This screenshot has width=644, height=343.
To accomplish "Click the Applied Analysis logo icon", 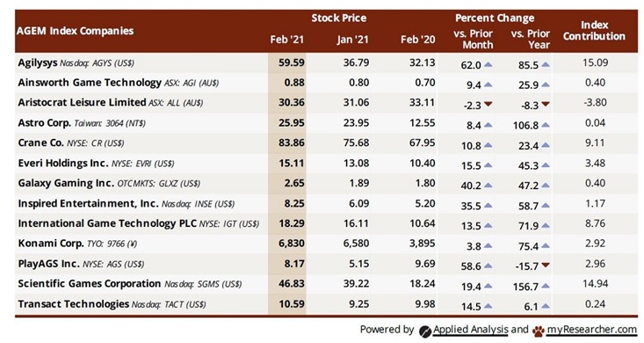I will [425, 331].
